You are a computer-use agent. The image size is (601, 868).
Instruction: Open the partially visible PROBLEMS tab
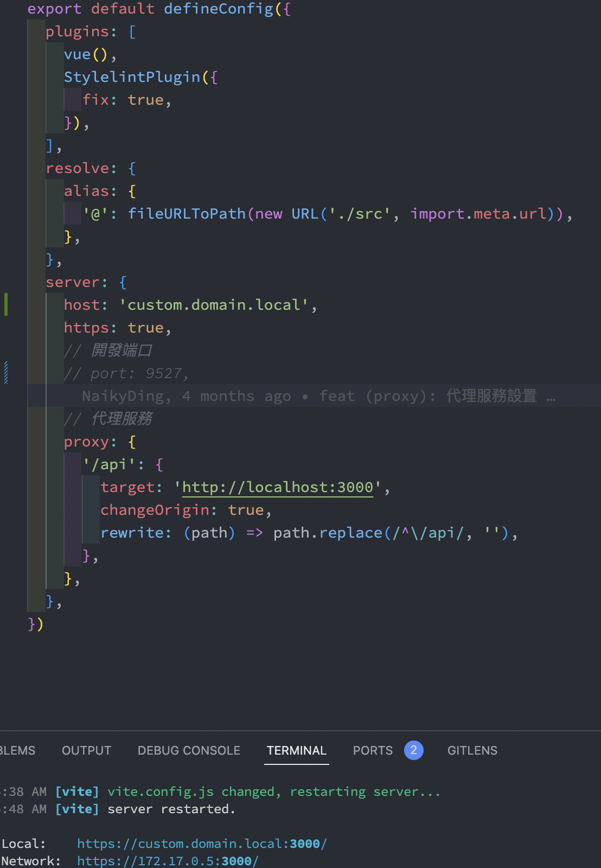[x=17, y=750]
